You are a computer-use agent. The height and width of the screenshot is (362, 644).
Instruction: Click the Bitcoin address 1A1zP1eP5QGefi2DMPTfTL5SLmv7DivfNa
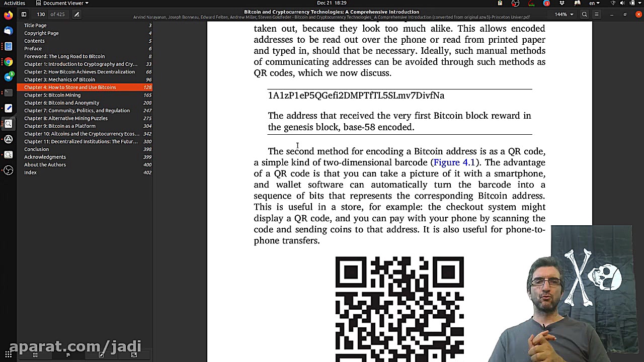[356, 96]
